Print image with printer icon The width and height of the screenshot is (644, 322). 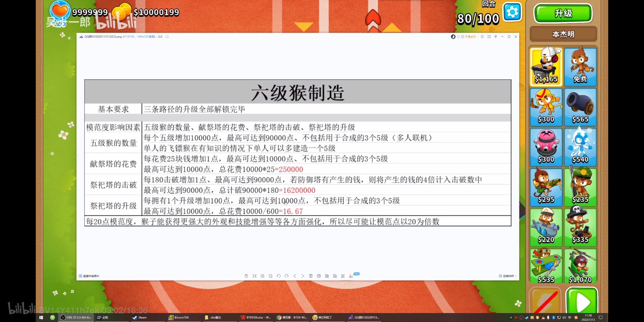[x=319, y=276]
